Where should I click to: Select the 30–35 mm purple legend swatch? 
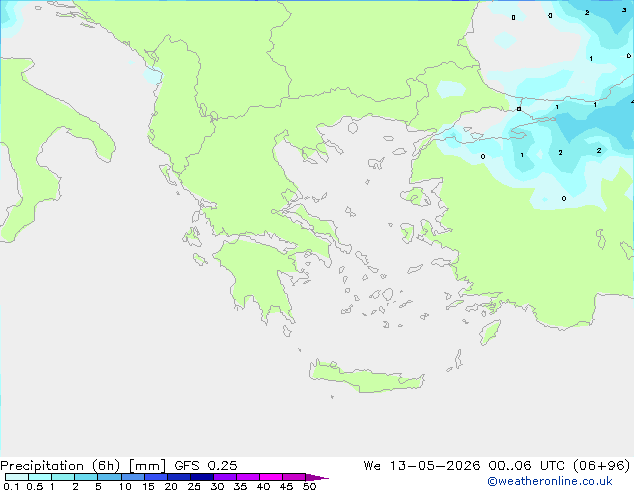(x=225, y=477)
